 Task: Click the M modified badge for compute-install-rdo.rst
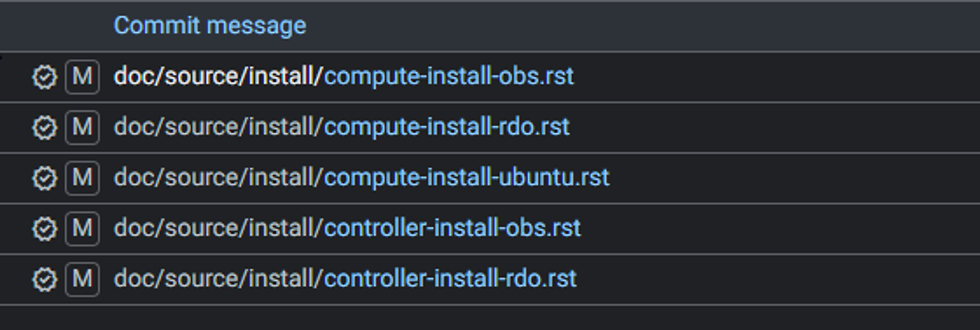point(82,128)
